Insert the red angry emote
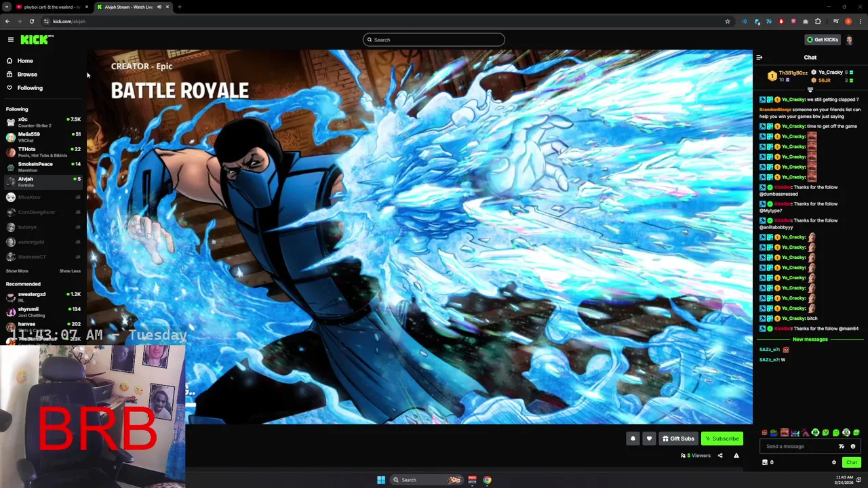868x488 pixels. click(764, 432)
